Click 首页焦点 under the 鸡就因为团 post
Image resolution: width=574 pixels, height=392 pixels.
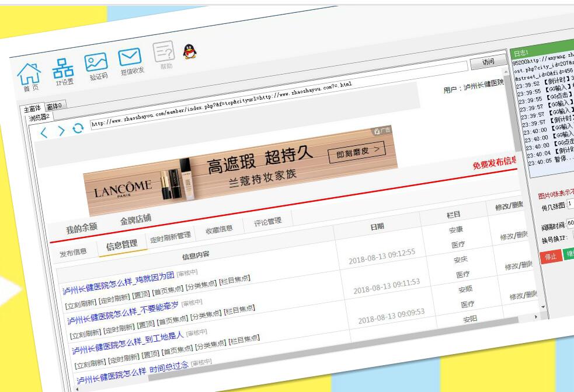[167, 290]
